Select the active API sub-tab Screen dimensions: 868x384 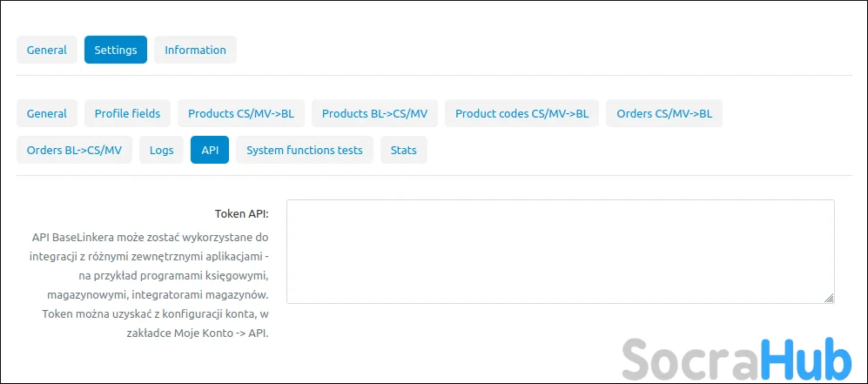coord(210,150)
